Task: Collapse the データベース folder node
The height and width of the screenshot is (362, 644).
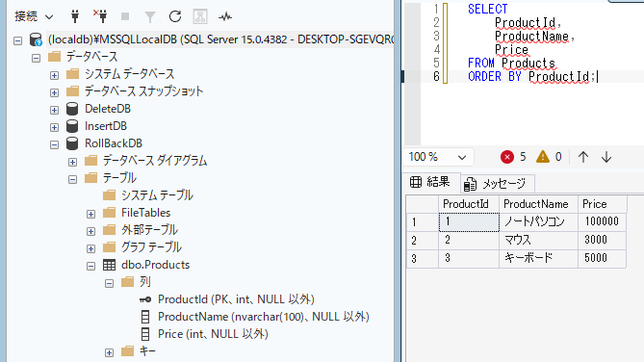Action: coord(37,58)
